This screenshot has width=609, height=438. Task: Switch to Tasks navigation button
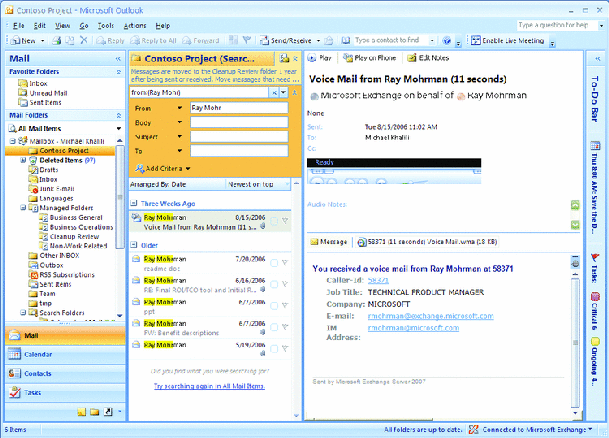(65, 393)
